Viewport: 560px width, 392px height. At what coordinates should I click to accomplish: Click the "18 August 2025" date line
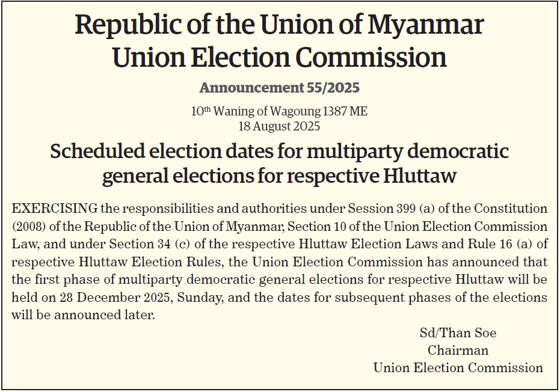click(279, 126)
